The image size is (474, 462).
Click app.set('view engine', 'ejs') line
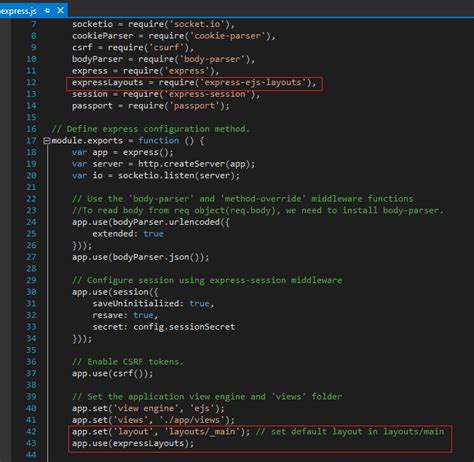point(148,408)
